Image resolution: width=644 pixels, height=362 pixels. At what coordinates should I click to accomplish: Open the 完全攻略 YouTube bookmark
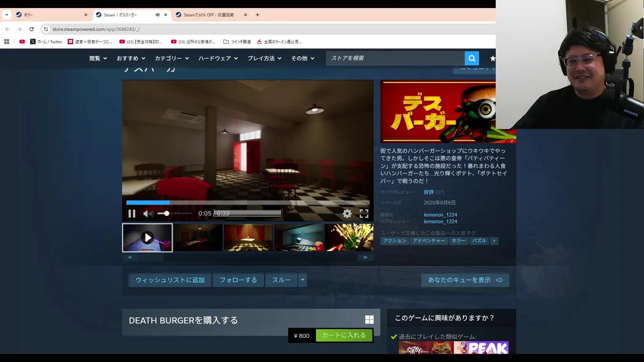tap(141, 42)
